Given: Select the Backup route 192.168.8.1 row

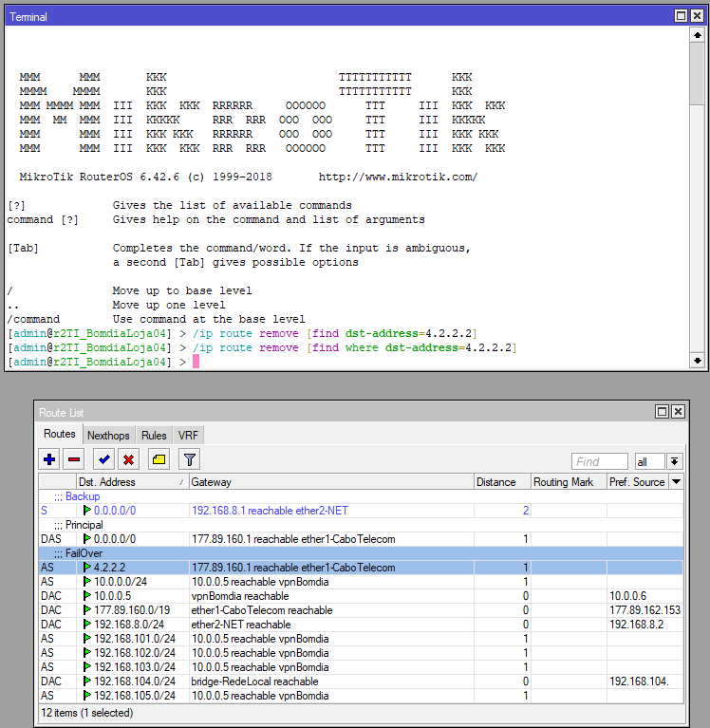Looking at the screenshot, I should point(285,511).
